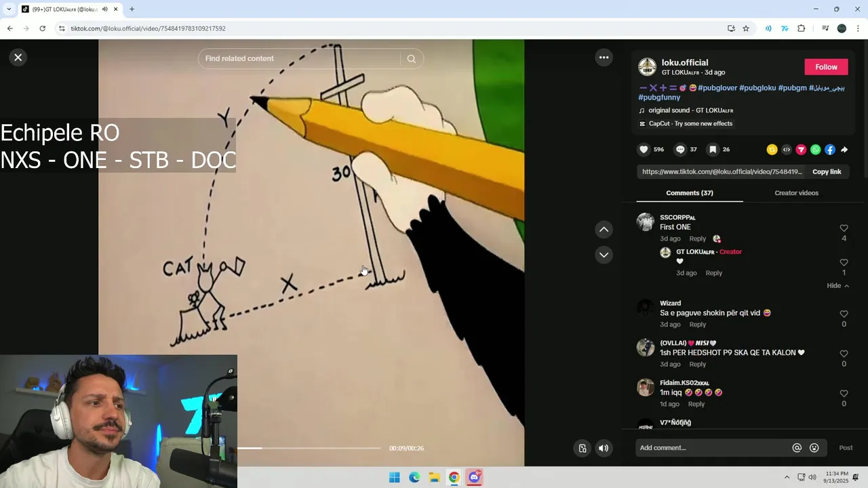Copy the video link
Viewport: 868px width, 488px height.
tap(827, 172)
